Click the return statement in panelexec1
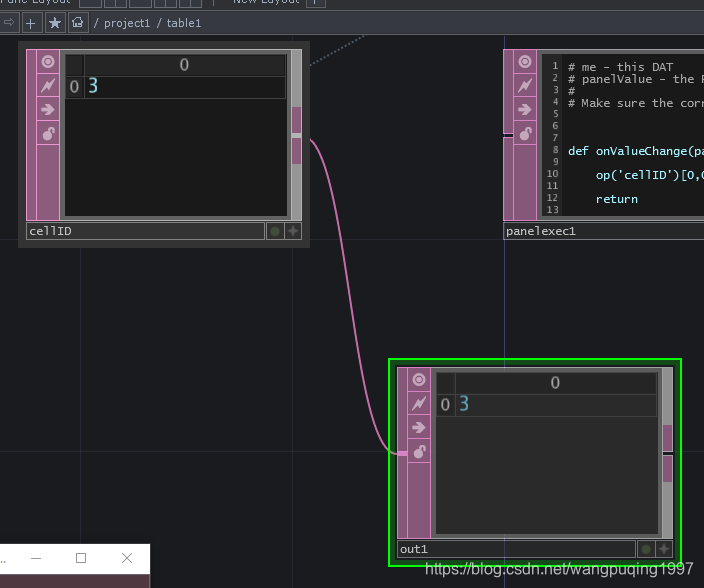This screenshot has width=704, height=588. (x=616, y=199)
